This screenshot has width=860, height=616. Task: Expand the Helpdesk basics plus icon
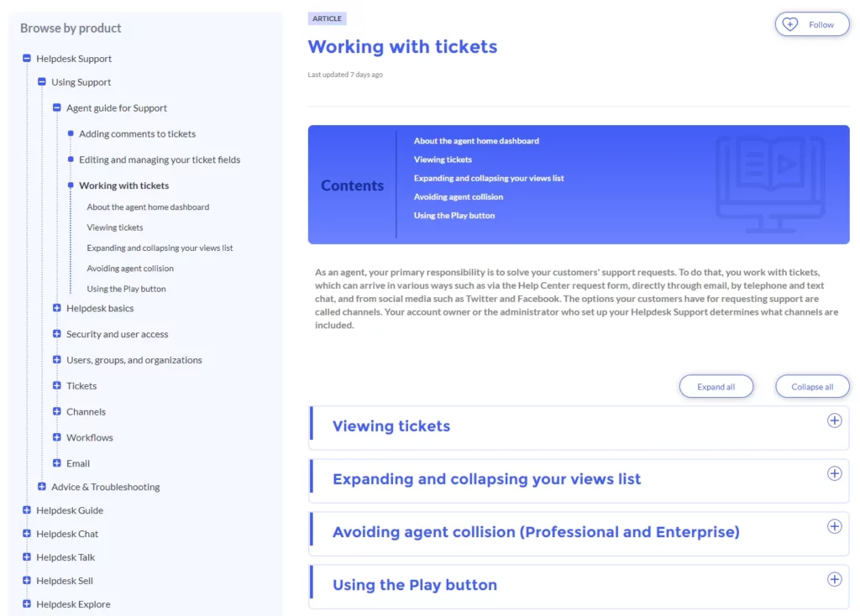coord(56,308)
